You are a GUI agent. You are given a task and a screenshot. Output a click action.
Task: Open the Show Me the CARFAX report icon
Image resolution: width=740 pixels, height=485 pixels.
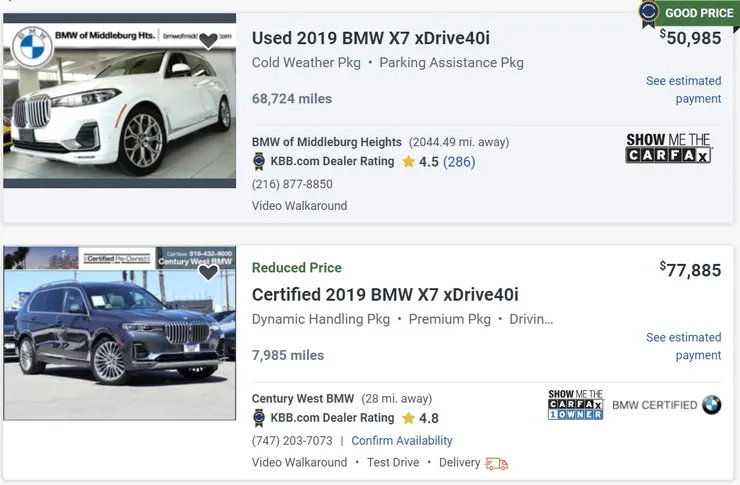pos(669,148)
